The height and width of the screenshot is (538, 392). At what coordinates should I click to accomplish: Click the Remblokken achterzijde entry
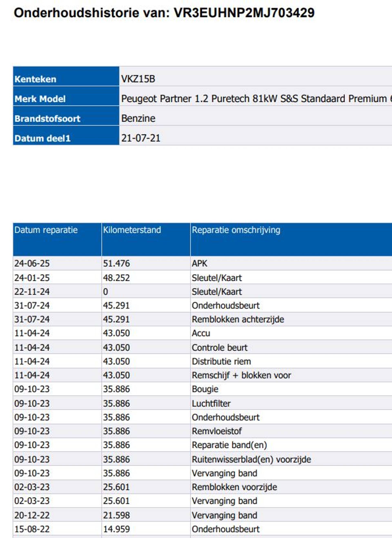point(238,319)
